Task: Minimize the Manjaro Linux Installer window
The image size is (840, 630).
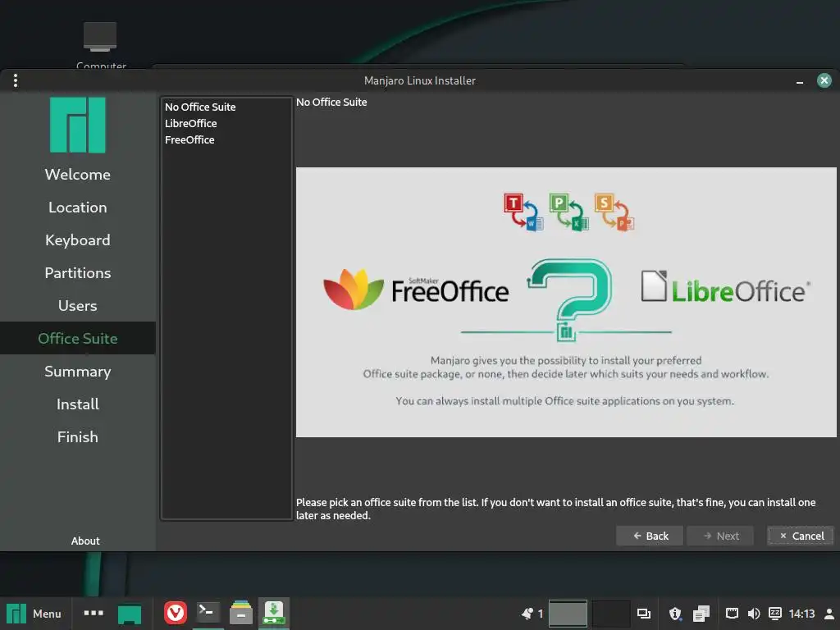Action: [799, 81]
